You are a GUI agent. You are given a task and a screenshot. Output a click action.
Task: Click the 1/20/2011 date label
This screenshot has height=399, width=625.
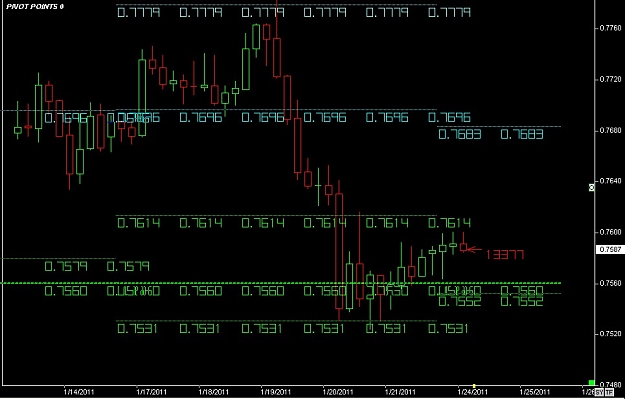[x=338, y=393]
